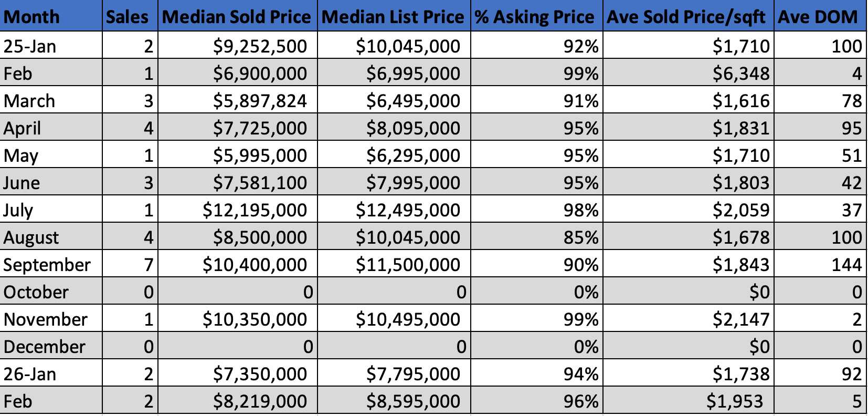Screen dimensions: 868x416
Task: Select the Ave Sold Price/sqft header
Action: 686,17
